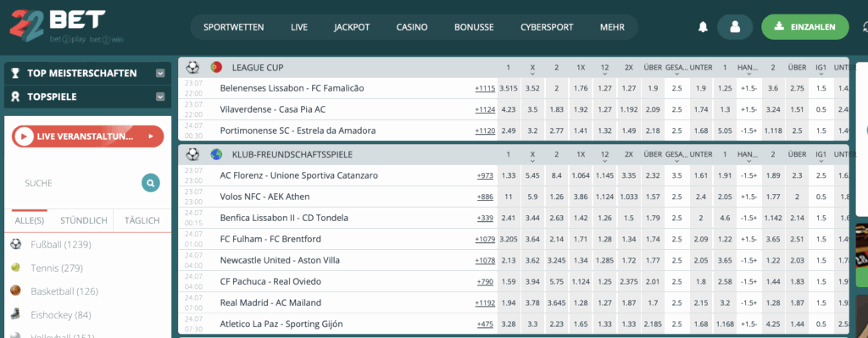868x338 pixels.
Task: Open Real Madrid - AC Mailand match
Action: (x=270, y=302)
